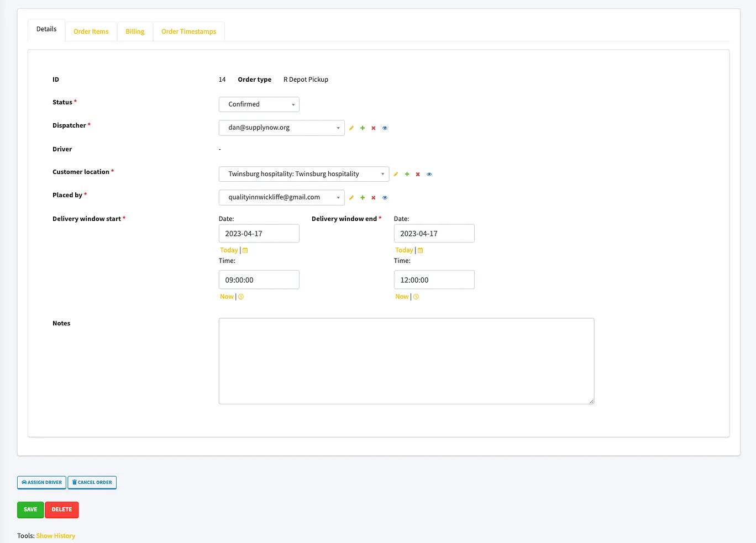The width and height of the screenshot is (756, 543).
Task: View selected dispatcher with eye icon
Action: pyautogui.click(x=385, y=128)
